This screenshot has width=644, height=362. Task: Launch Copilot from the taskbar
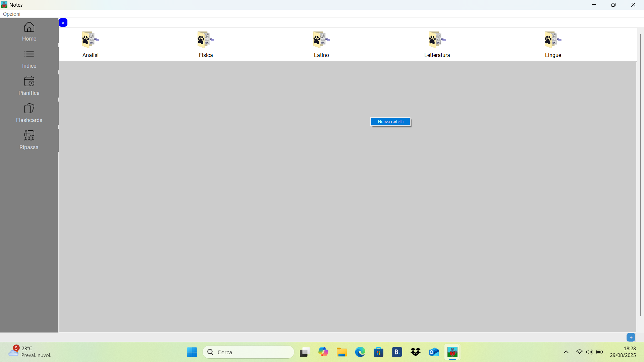[323, 352]
